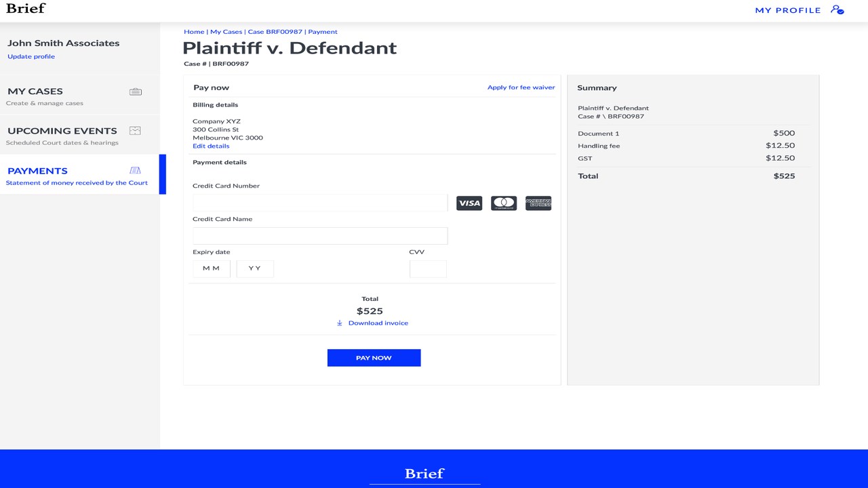Navigate to Home in the breadcrumb
This screenshot has width=868, height=488.
[x=194, y=32]
